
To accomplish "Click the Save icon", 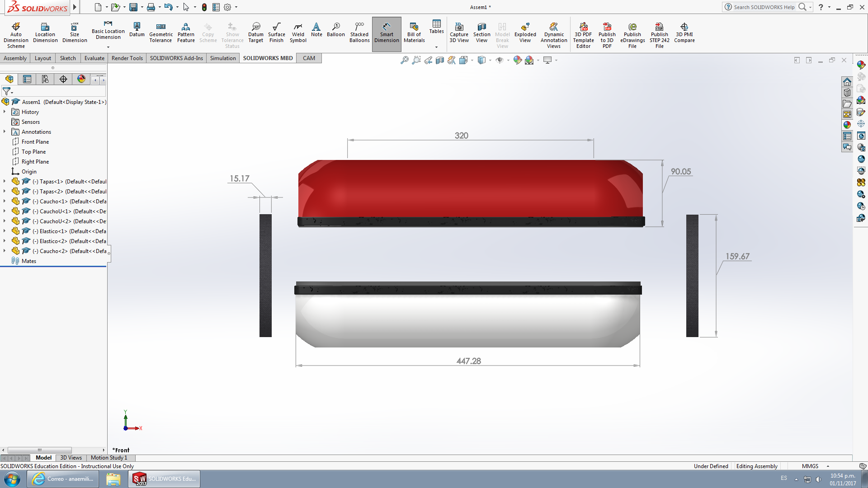I will coord(133,7).
